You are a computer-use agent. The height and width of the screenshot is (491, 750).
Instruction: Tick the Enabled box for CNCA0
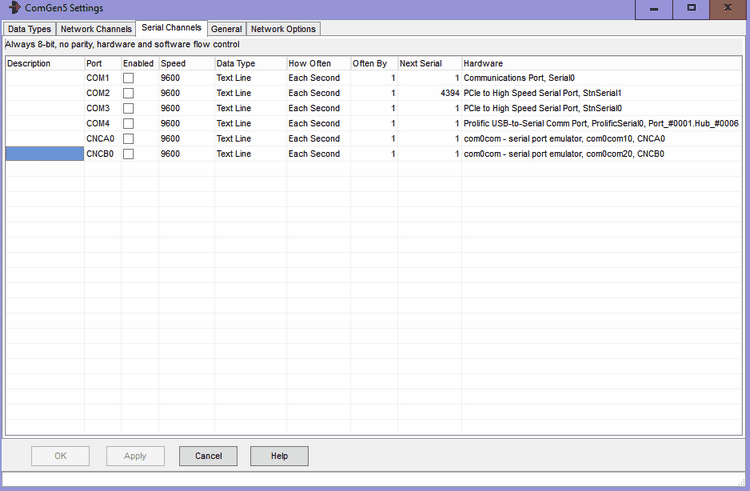point(128,139)
